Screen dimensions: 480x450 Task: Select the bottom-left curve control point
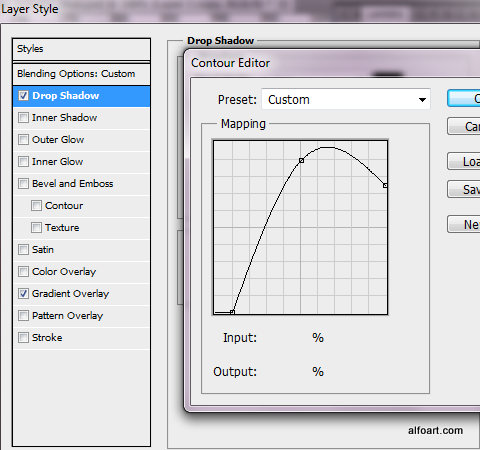(232, 312)
